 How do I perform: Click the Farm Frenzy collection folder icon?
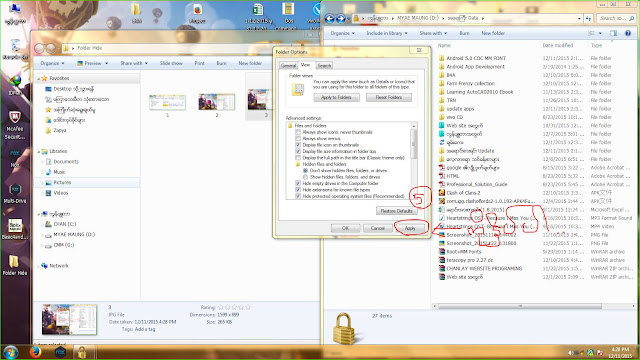(441, 83)
